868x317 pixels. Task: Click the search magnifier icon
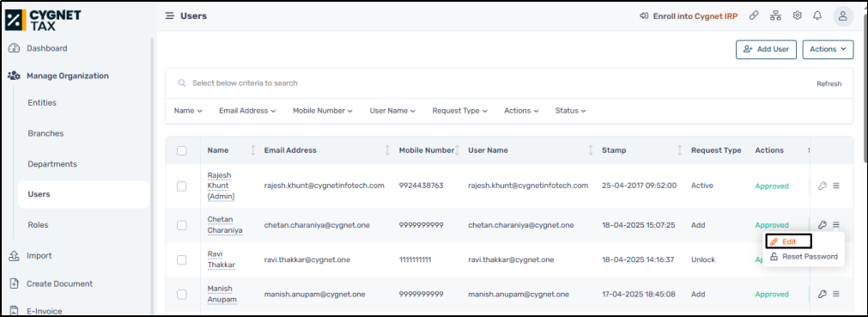pos(181,83)
